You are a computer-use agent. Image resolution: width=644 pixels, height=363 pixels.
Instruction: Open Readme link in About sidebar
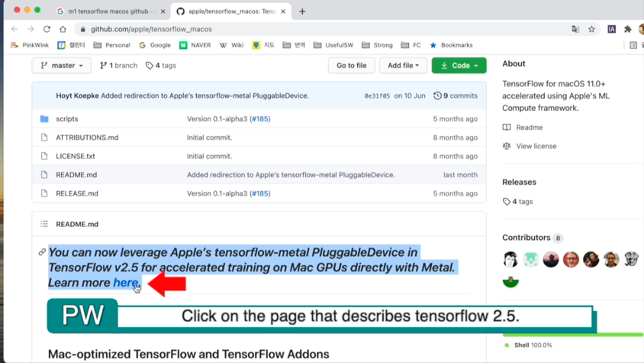pos(523,127)
